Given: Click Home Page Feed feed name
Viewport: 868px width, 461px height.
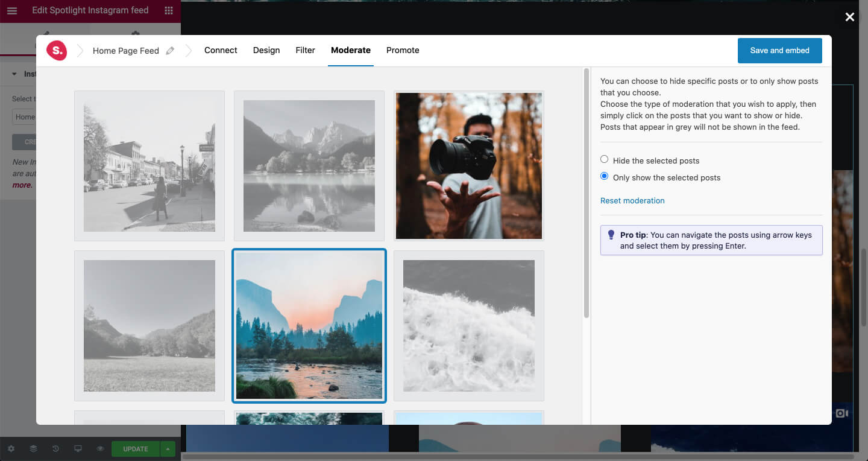Looking at the screenshot, I should coord(126,51).
